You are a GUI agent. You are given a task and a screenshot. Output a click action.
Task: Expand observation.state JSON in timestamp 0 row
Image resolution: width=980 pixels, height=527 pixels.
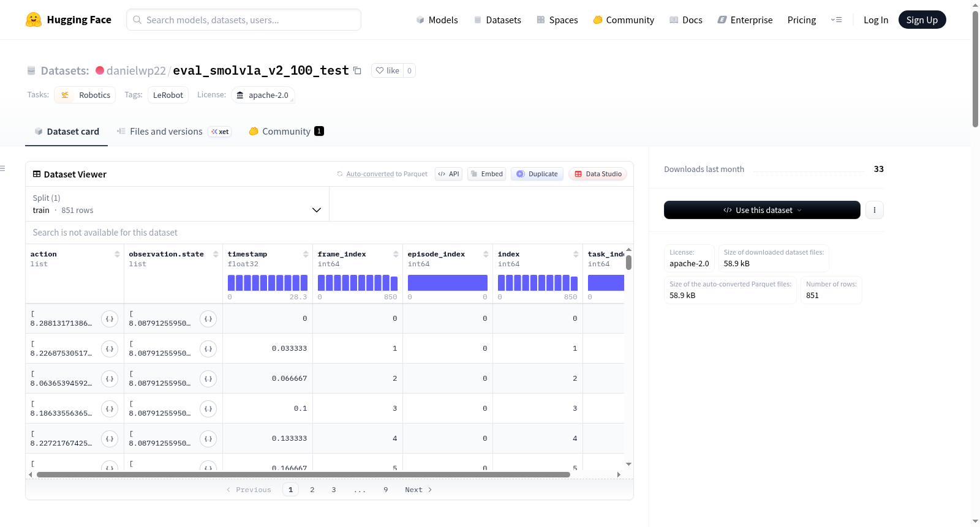208,319
